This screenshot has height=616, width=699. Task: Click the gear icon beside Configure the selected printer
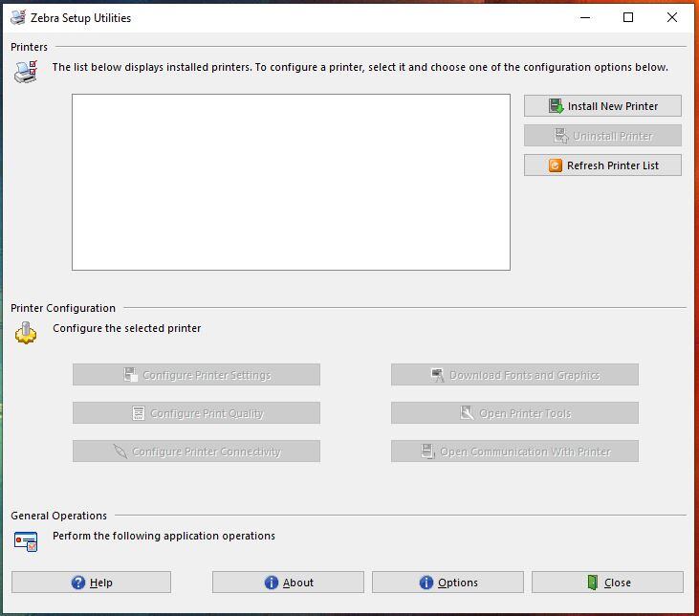[x=26, y=333]
